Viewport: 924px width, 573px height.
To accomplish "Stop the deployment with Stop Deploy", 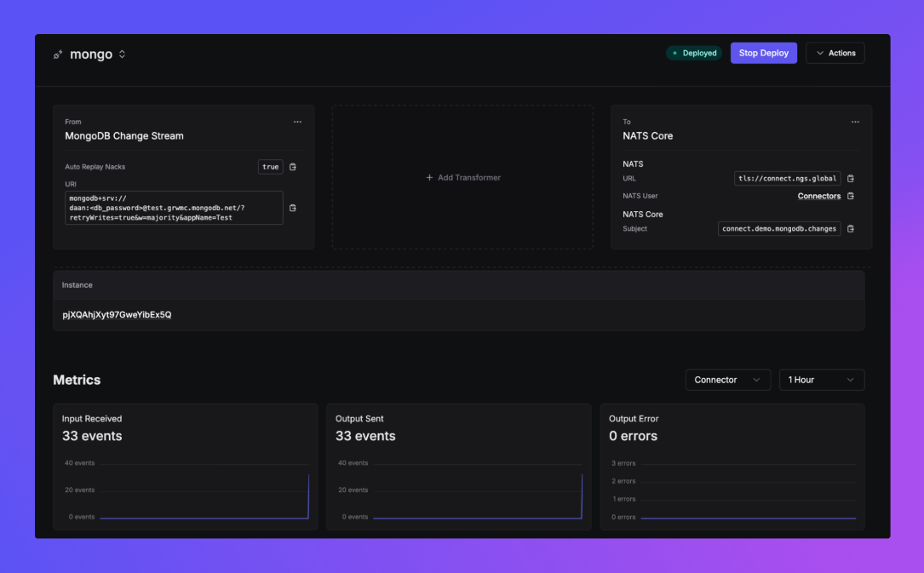I will pos(764,53).
